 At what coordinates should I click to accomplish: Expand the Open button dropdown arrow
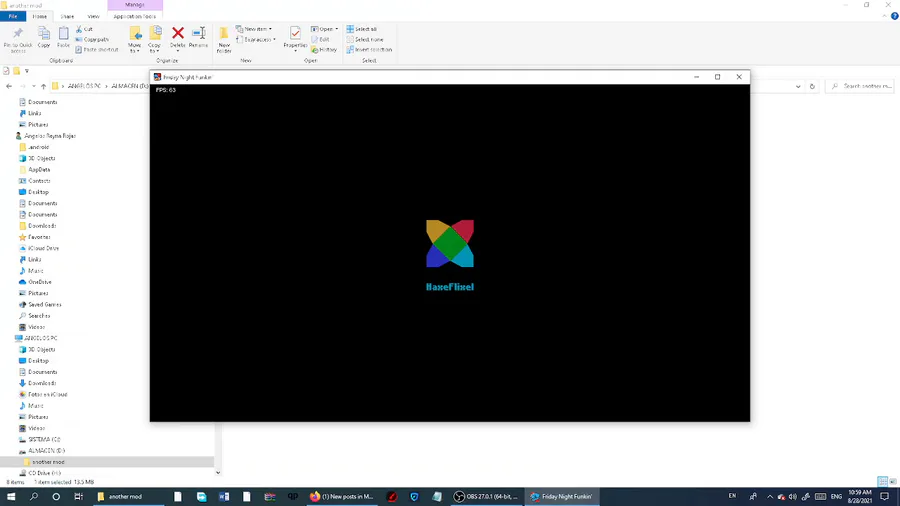tap(336, 29)
